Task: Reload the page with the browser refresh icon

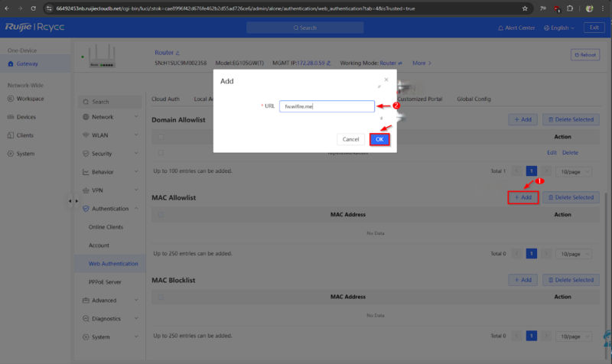Action: [x=33, y=8]
